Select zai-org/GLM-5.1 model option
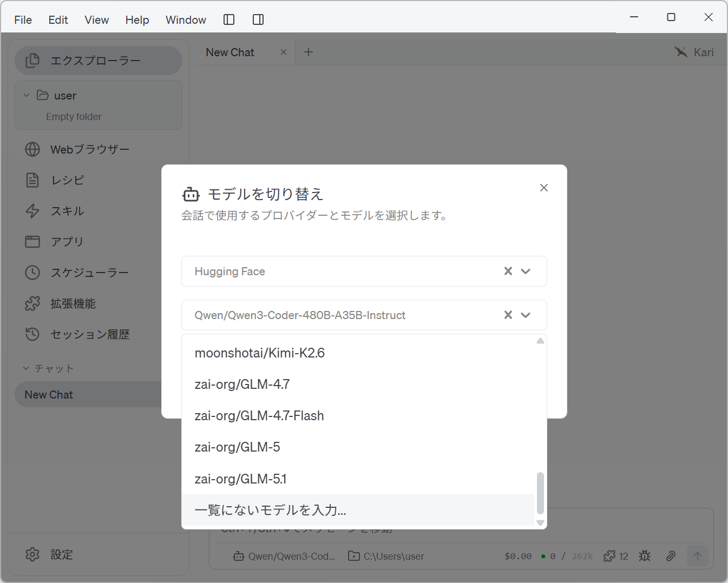The height and width of the screenshot is (583, 728). pos(358,479)
